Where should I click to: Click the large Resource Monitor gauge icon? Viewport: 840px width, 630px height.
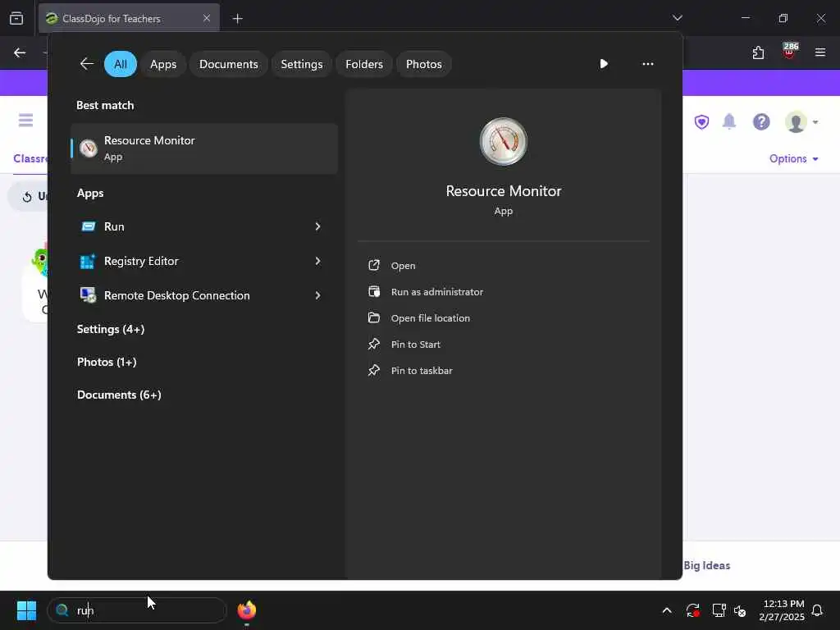(503, 141)
